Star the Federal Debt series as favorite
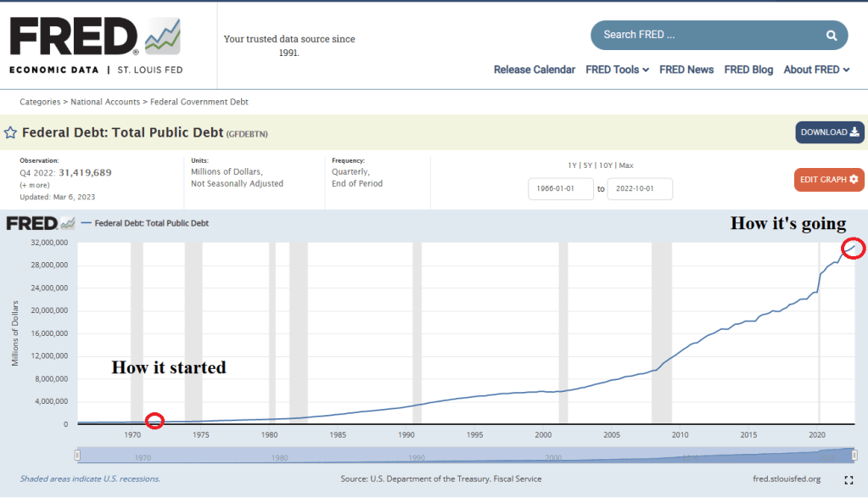This screenshot has width=868, height=498. click(10, 132)
